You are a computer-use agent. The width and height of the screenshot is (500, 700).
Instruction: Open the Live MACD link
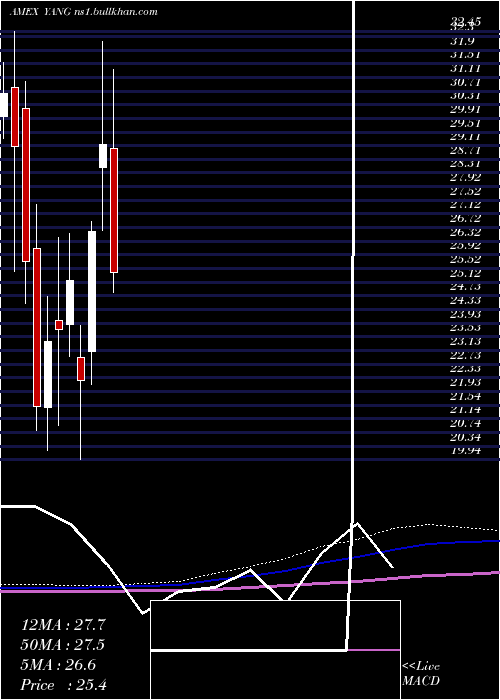[421, 674]
